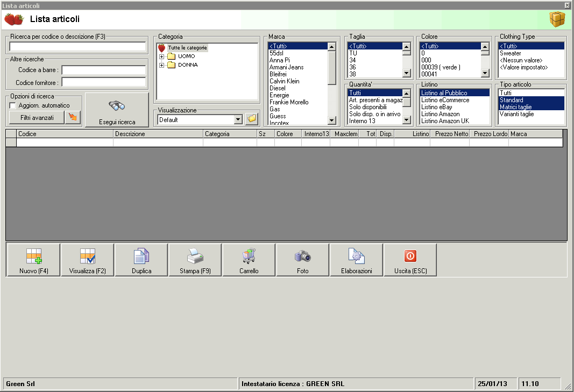Screen dimensions: 574x392
Task: Print with the Stampa (F9) button
Action: click(195, 260)
